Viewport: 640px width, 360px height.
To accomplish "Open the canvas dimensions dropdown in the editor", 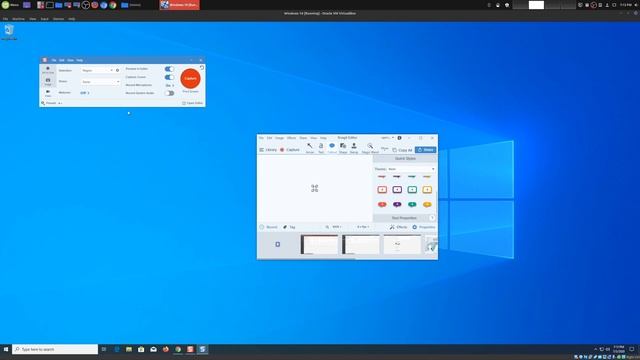I will pos(363,227).
